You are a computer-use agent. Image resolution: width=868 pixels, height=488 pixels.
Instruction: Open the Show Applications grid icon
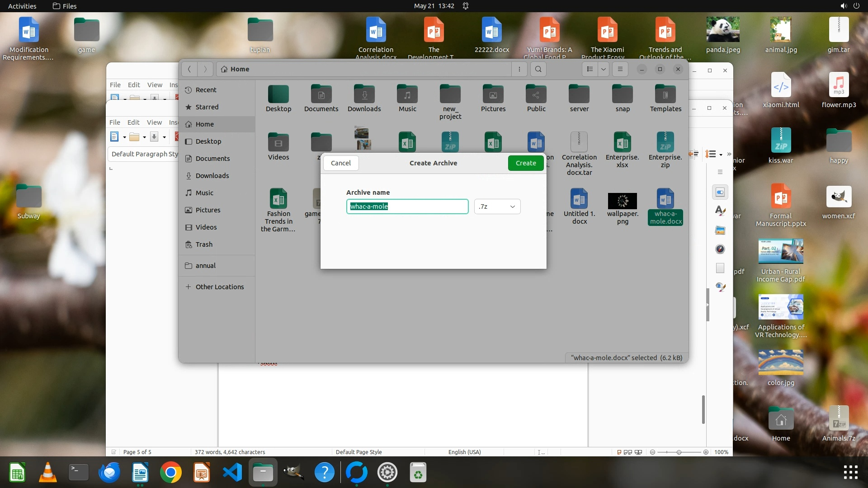[850, 472]
